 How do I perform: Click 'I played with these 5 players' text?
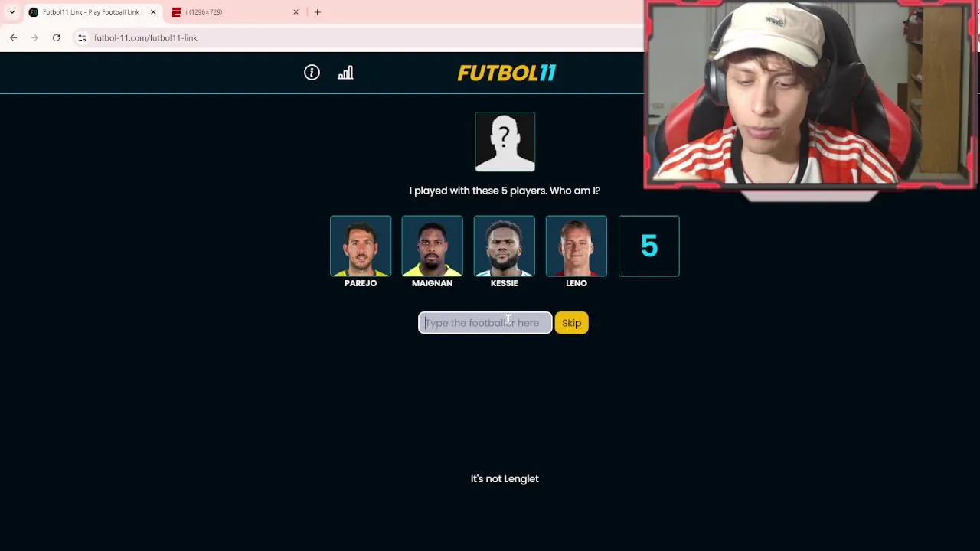tap(505, 191)
